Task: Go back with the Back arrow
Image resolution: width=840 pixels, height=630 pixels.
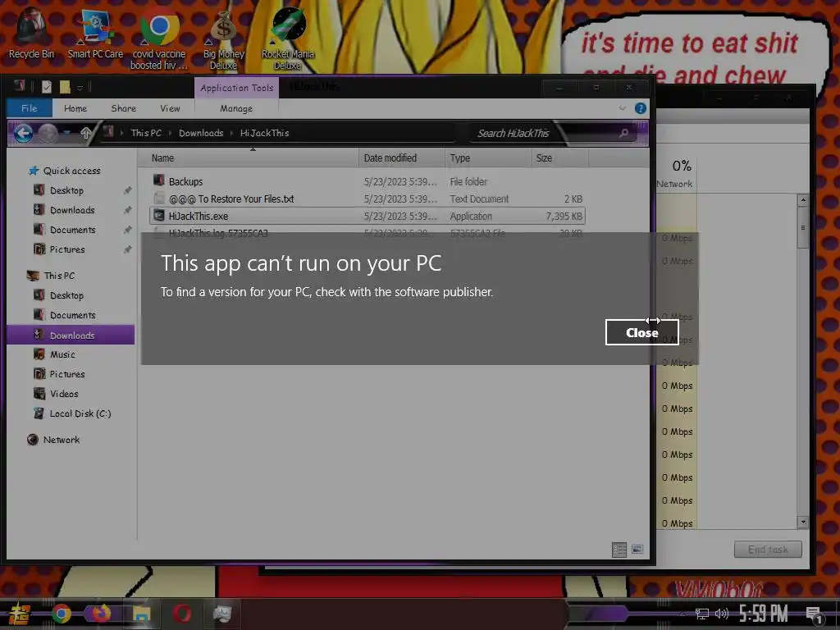Action: (23, 133)
